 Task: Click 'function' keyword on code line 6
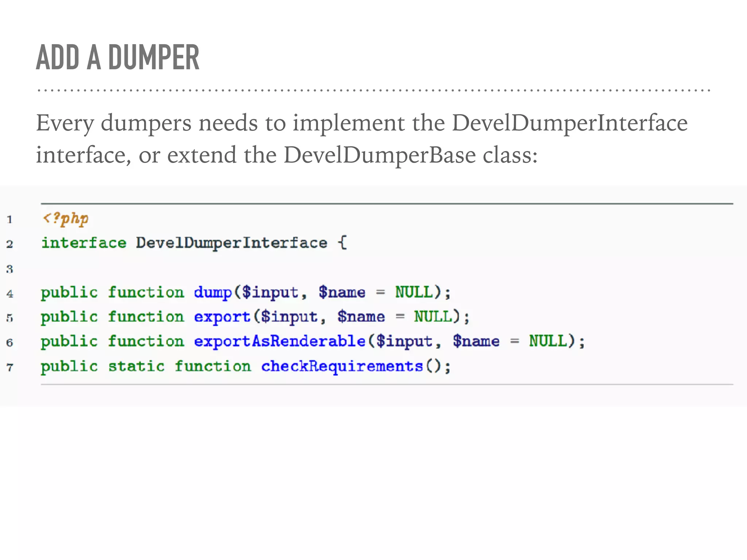pyautogui.click(x=146, y=341)
